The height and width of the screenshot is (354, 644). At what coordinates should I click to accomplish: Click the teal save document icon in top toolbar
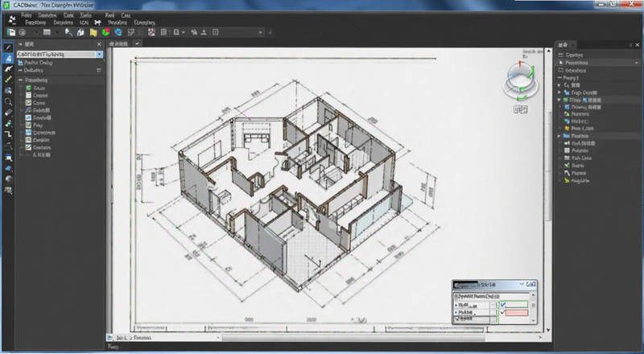pyautogui.click(x=11, y=32)
